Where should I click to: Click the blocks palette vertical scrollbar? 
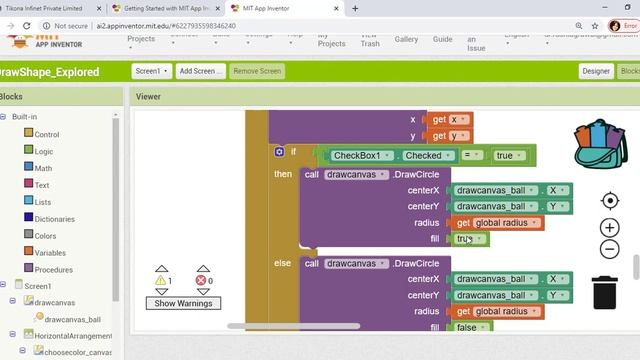coord(116,209)
